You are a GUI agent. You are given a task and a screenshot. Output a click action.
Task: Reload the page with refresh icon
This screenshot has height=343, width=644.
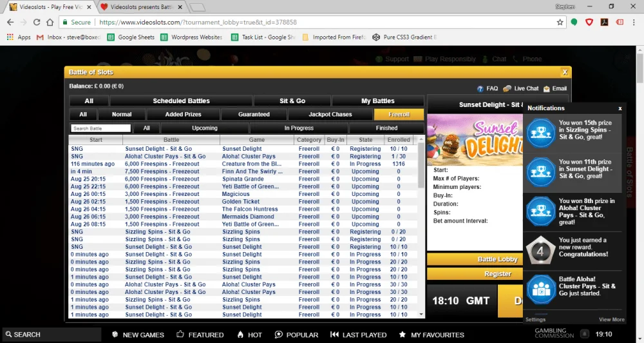pyautogui.click(x=37, y=22)
